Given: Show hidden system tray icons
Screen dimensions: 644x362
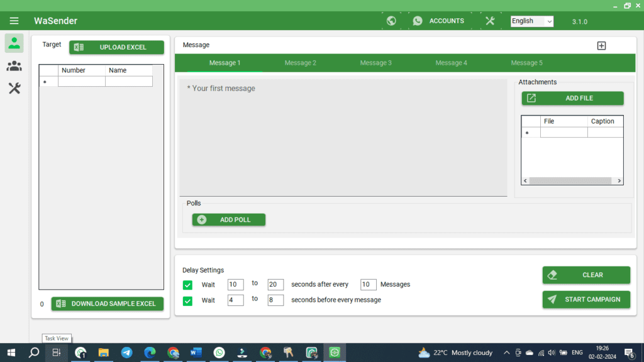Looking at the screenshot, I should pos(507,353).
